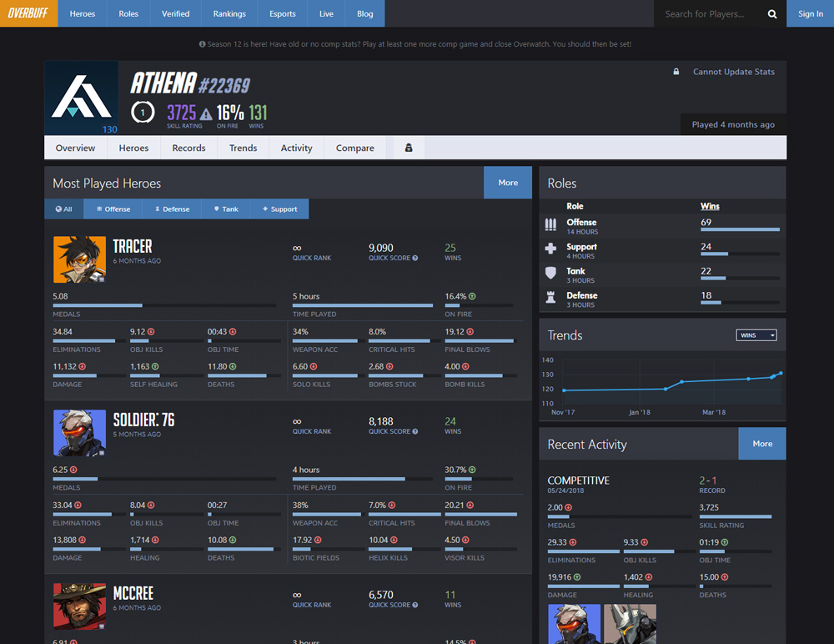Open the Esports nav menu

pos(283,13)
